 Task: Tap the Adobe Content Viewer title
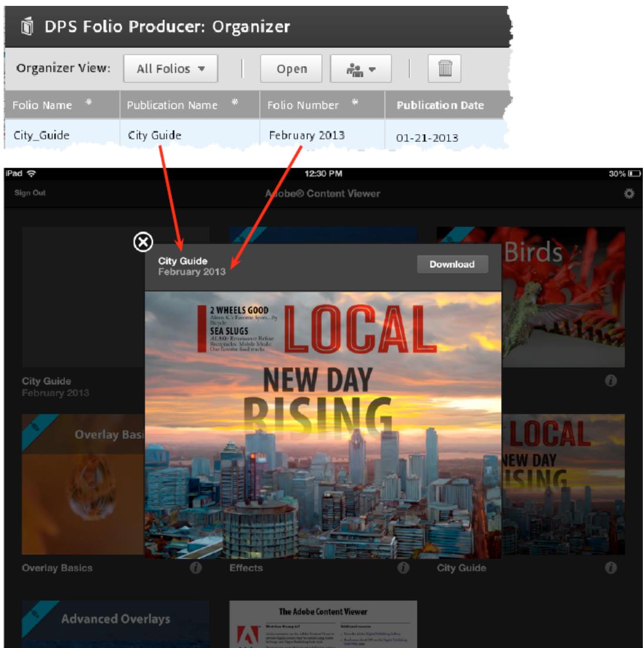click(322, 194)
